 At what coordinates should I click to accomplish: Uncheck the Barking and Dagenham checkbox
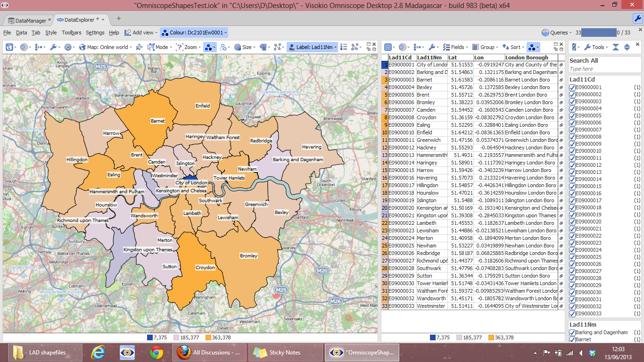tap(572, 332)
